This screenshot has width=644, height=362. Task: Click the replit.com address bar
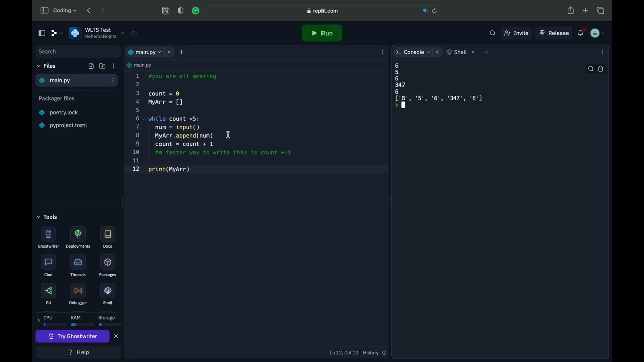322,11
